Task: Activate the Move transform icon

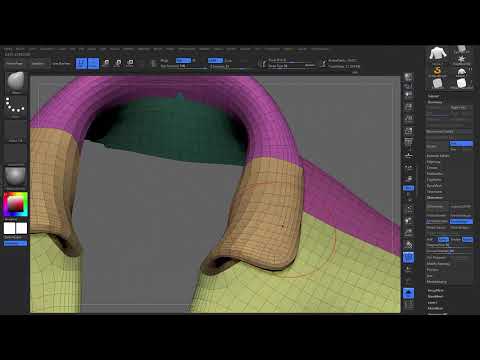Action: click(106, 63)
